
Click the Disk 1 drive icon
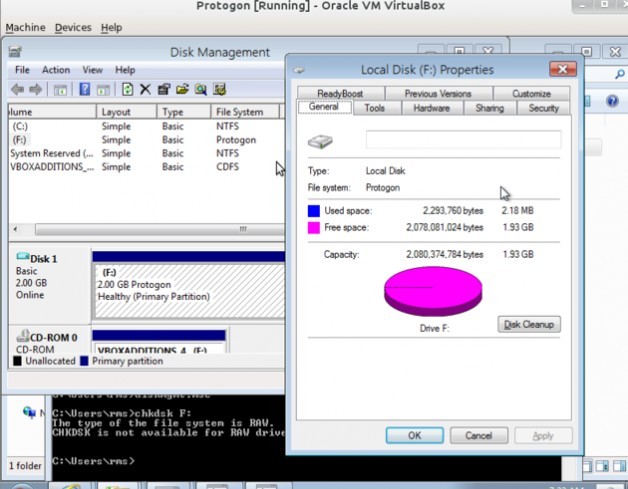pos(23,256)
